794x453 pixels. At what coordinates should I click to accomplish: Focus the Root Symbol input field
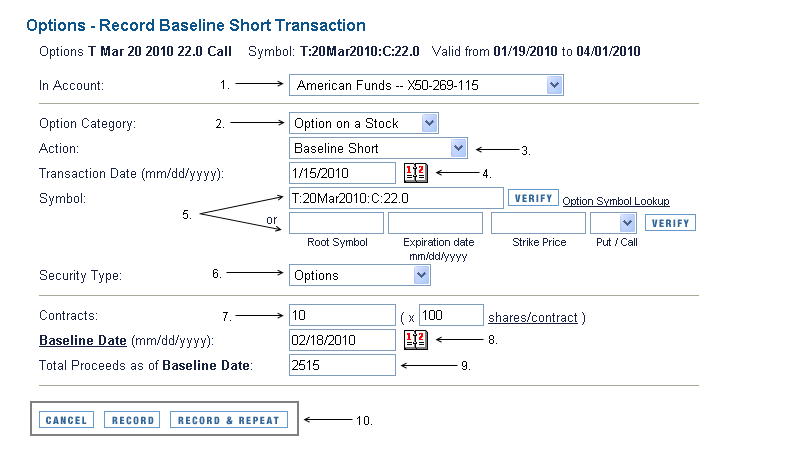[336, 223]
